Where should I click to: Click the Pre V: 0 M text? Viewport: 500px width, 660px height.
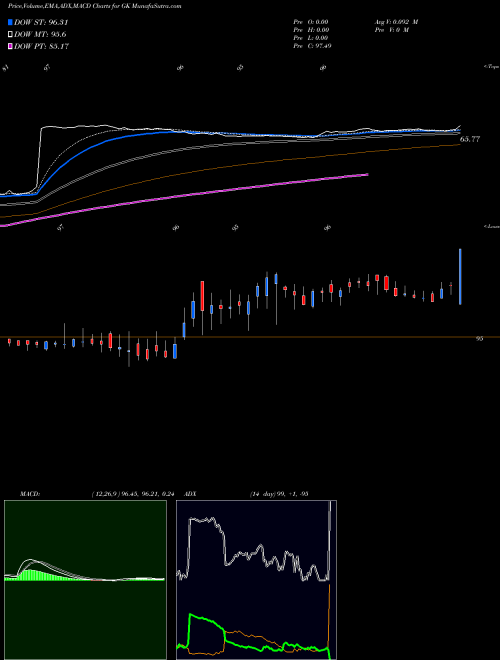pyautogui.click(x=391, y=30)
